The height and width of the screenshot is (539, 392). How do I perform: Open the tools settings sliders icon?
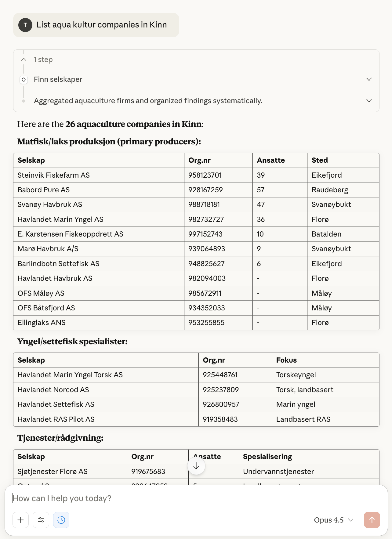41,520
